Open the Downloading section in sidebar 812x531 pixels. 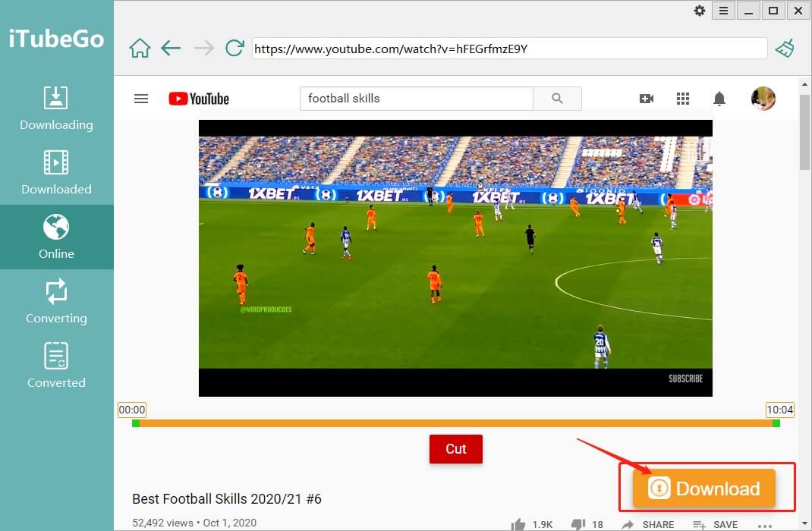click(x=56, y=108)
